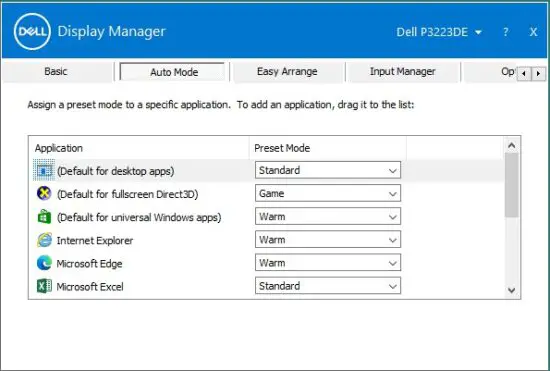550x371 pixels.
Task: Open the Easy Arrange tab
Action: [287, 72]
